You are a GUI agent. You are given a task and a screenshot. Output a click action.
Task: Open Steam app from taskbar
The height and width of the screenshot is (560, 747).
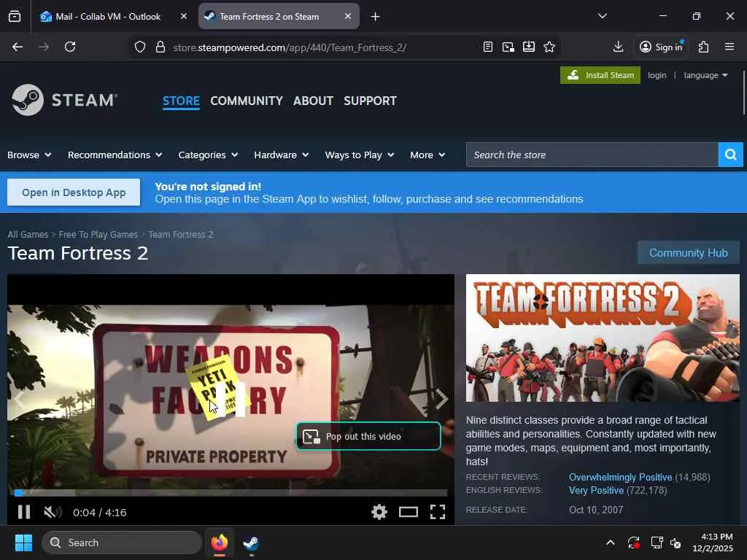coord(251,542)
